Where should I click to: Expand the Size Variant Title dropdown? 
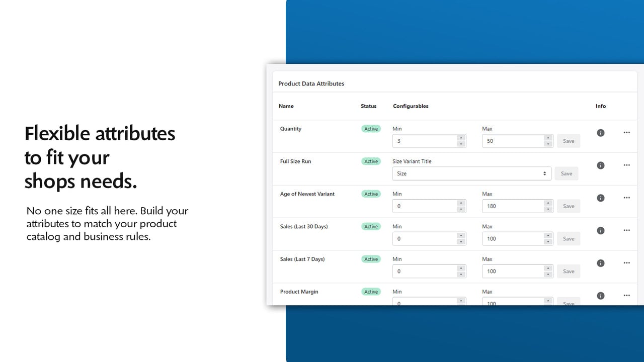pyautogui.click(x=472, y=173)
